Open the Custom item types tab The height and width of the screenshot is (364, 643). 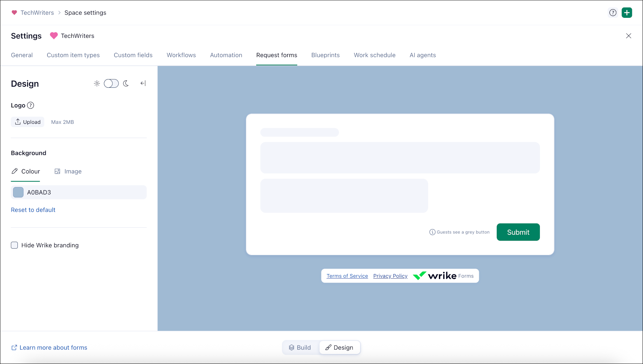click(x=73, y=55)
